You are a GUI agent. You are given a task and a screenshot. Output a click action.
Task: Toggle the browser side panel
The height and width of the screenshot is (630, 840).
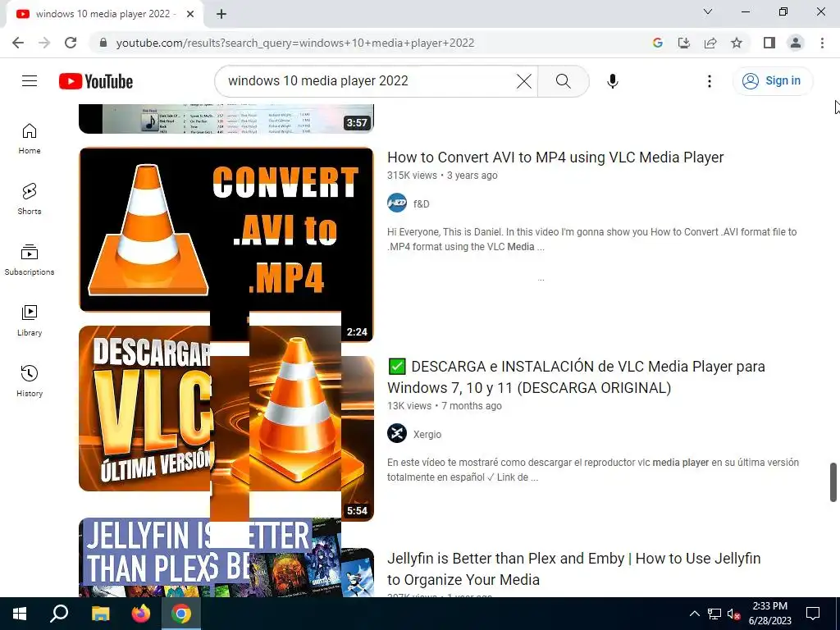click(769, 43)
